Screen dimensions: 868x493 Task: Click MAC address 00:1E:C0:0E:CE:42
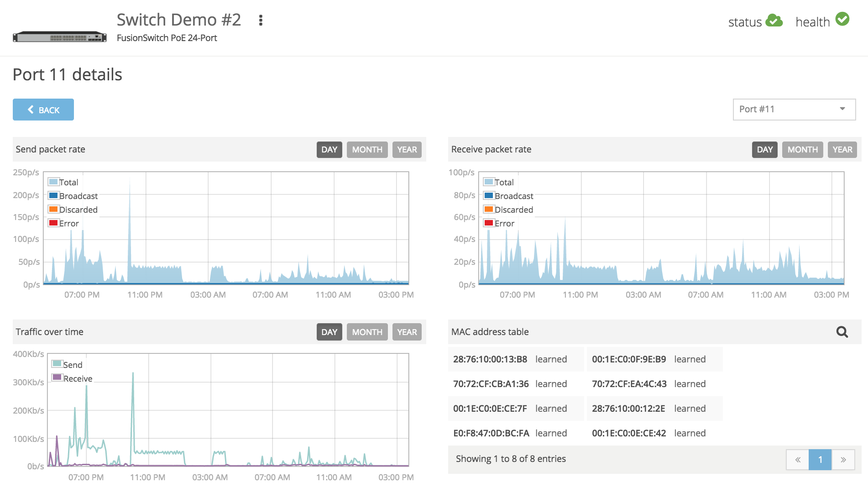tap(629, 433)
